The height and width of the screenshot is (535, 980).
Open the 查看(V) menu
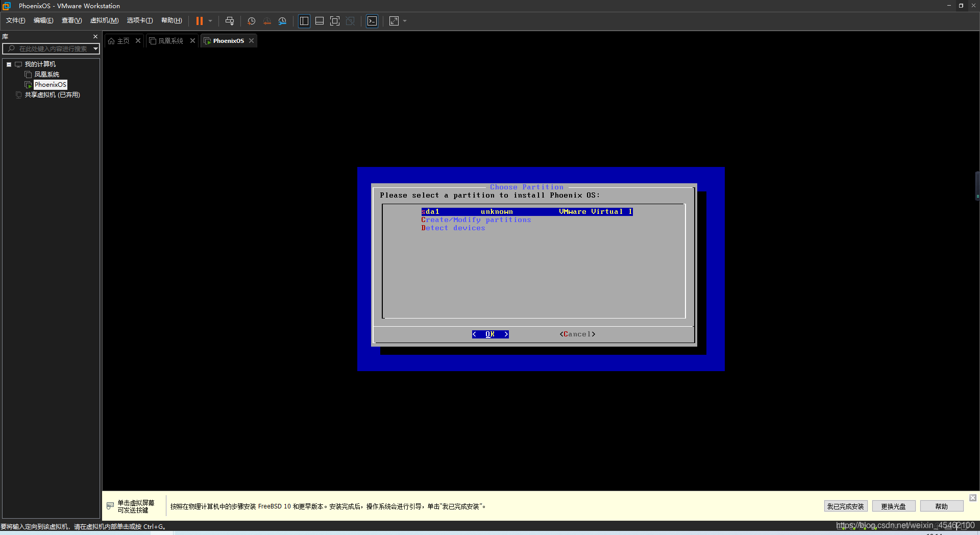(71, 20)
